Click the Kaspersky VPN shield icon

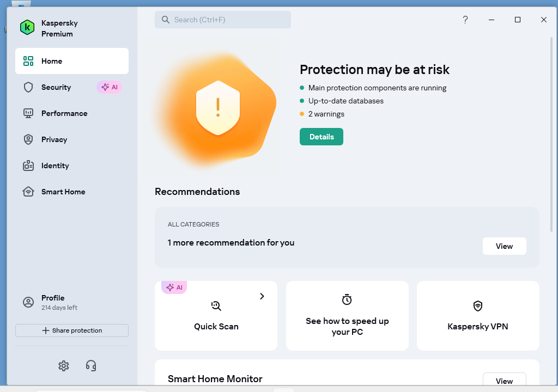(x=477, y=306)
